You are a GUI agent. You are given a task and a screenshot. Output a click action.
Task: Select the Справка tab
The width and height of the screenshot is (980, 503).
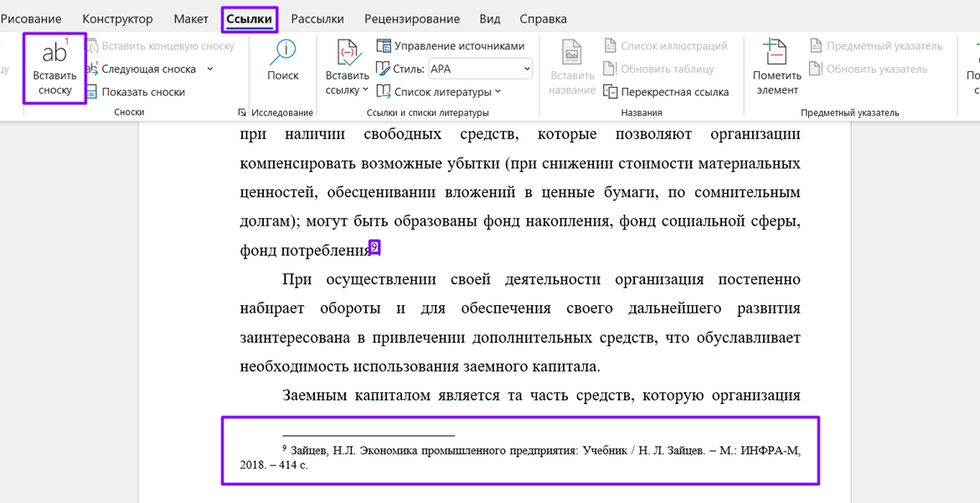(543, 18)
